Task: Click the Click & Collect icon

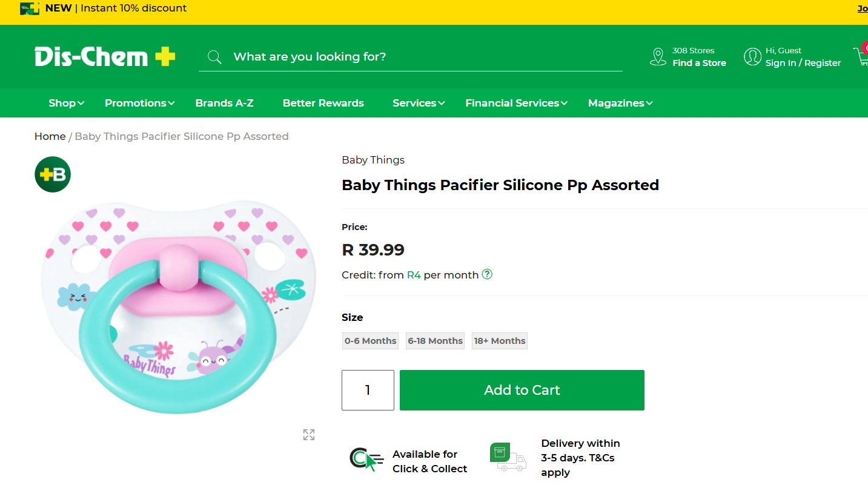Action: [x=367, y=460]
